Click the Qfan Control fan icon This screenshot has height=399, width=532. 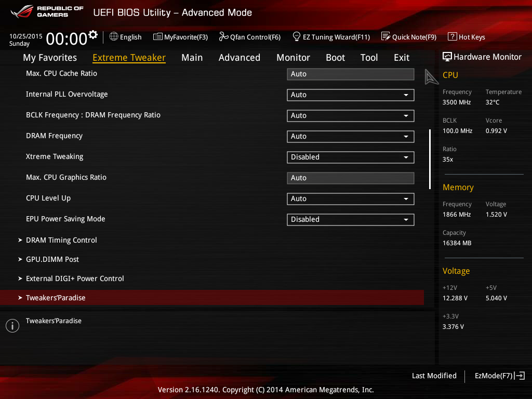click(223, 36)
